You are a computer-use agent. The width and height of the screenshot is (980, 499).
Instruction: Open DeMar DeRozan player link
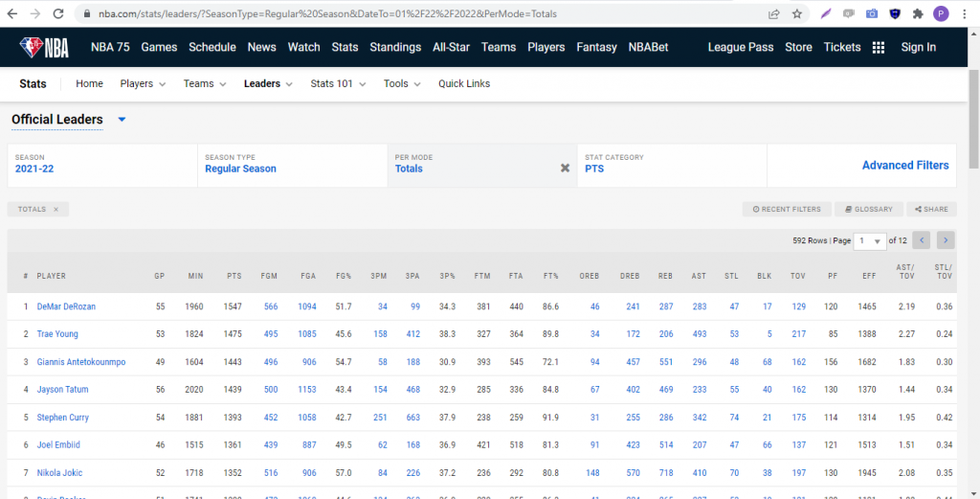pos(66,306)
